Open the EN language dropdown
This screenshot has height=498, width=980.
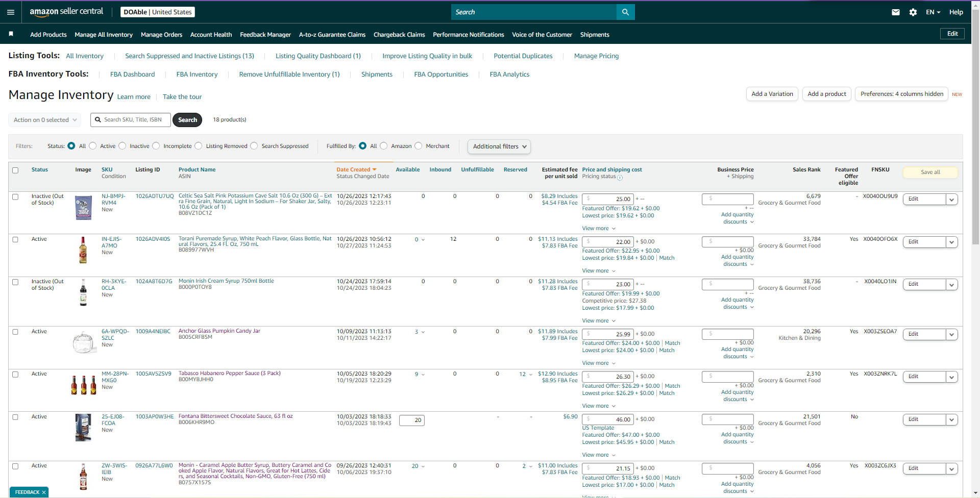click(x=933, y=12)
